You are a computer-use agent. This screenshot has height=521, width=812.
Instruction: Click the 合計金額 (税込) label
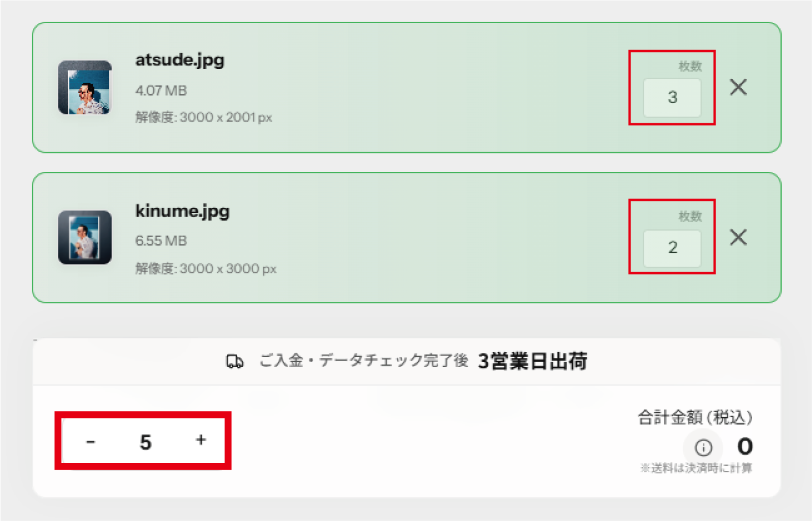[694, 417]
